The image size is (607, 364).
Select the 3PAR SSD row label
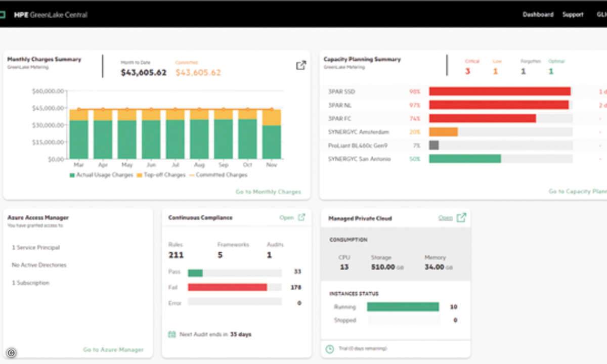[x=342, y=92]
